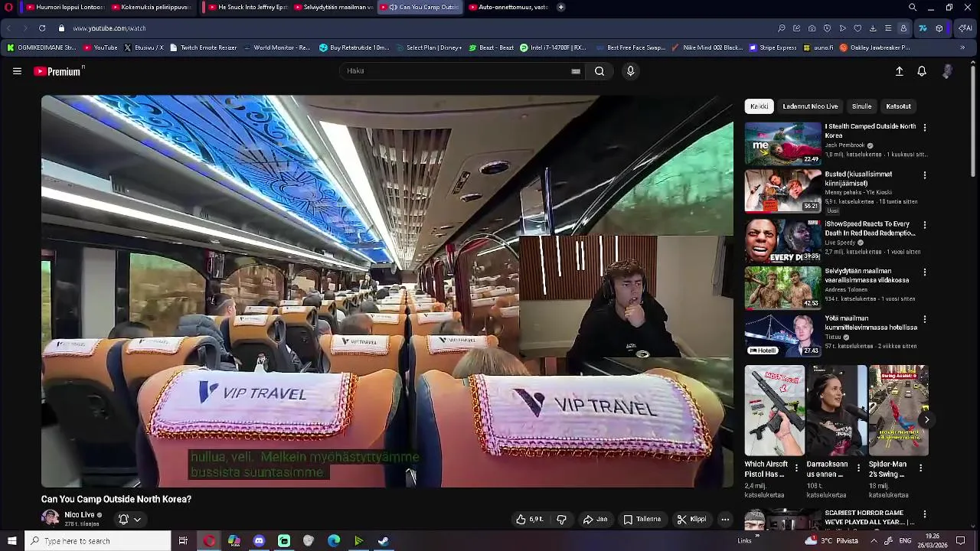
Task: Select the 'Kaikki' filter chip
Action: (x=759, y=106)
